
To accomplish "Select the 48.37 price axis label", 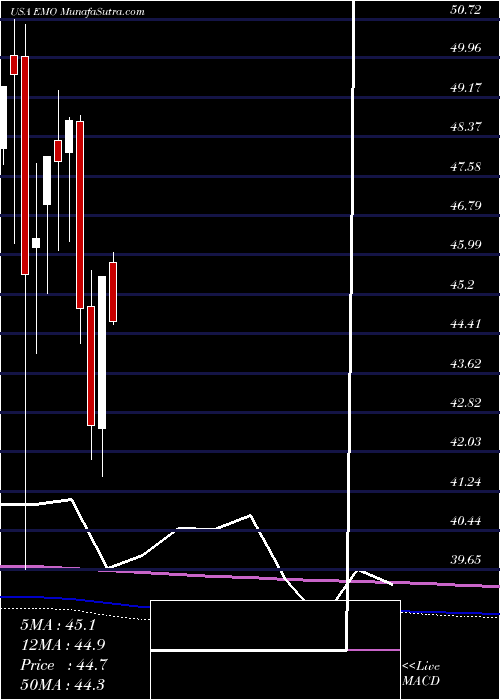I will tap(466, 127).
